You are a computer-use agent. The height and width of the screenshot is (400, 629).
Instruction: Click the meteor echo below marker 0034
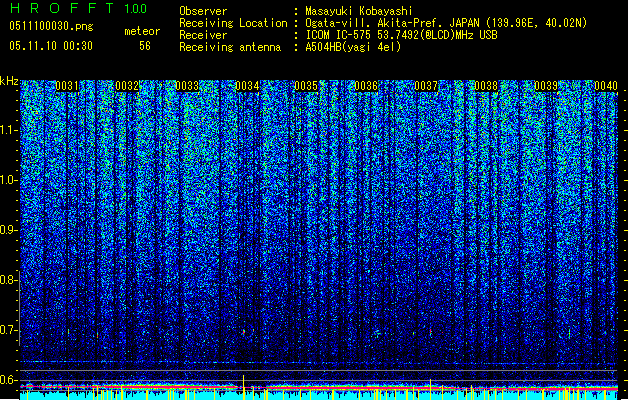(x=243, y=332)
